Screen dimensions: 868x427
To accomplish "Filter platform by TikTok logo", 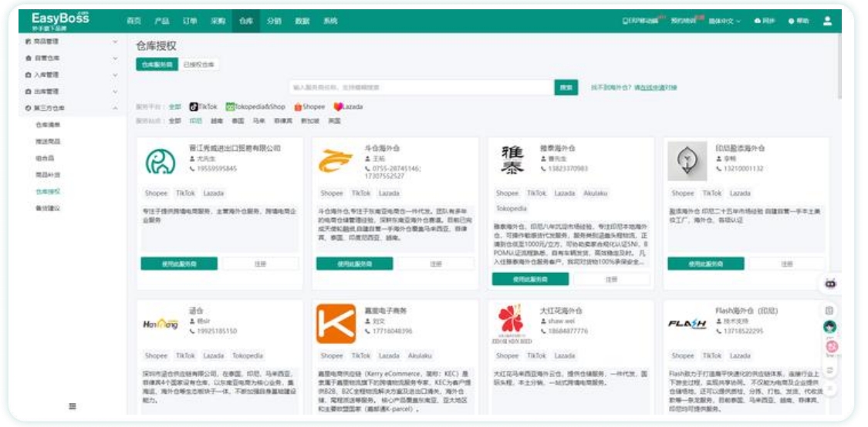I will [x=194, y=106].
